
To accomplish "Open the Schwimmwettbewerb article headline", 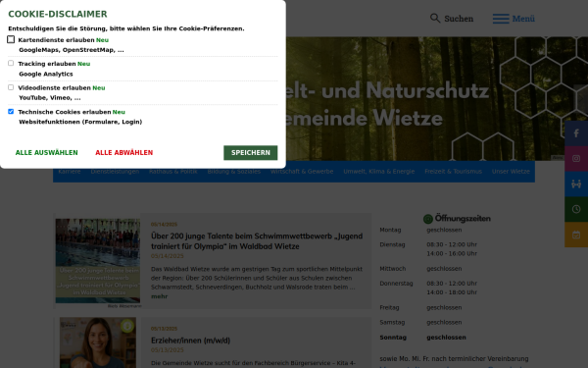I will tap(257, 241).
